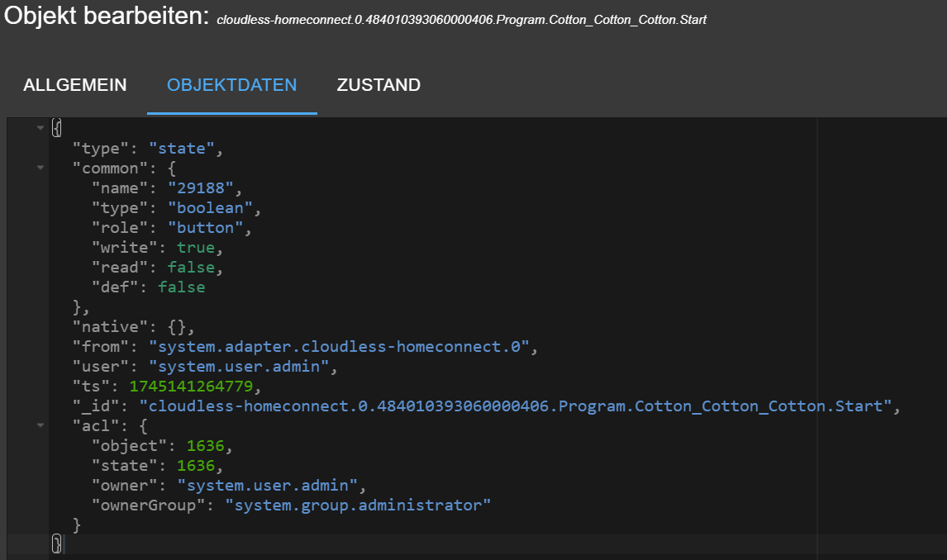Place cursor at the final closing brace
This screenshot has width=947, height=560.
(x=57, y=544)
